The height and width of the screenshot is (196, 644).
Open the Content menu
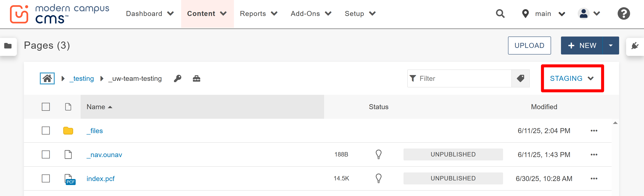(207, 14)
